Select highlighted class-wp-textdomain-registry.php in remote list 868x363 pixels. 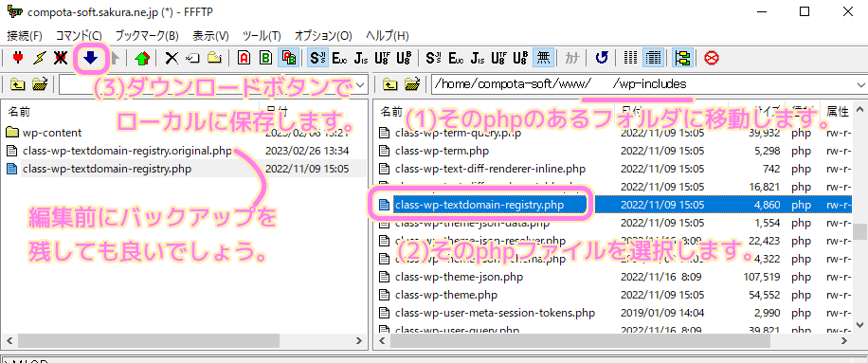coord(479,206)
